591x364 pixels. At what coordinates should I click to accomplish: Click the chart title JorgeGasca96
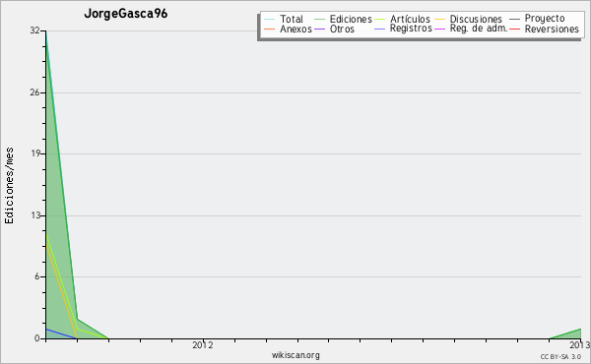[x=126, y=14]
